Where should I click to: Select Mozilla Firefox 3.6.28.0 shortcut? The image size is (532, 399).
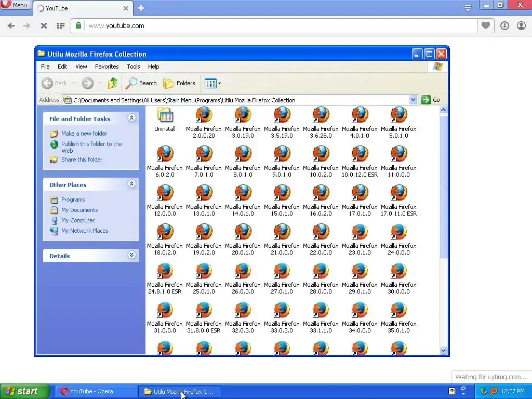pos(321,123)
